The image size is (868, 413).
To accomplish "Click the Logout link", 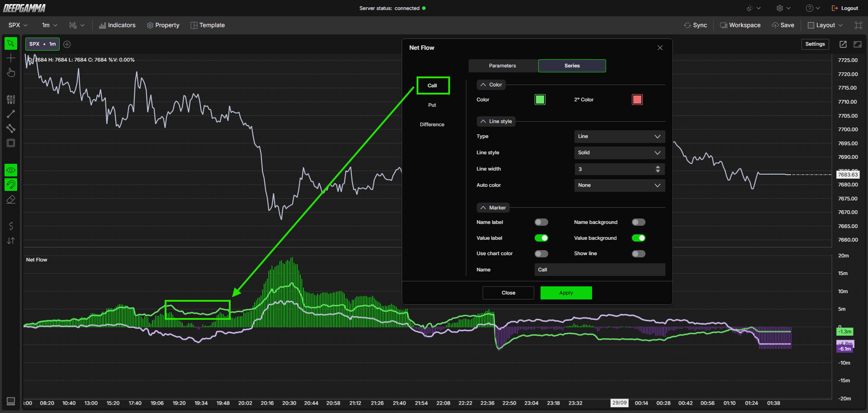I will pyautogui.click(x=845, y=8).
